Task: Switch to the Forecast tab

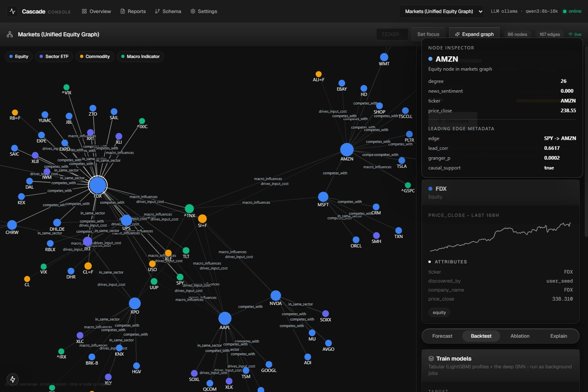Action: coord(442,336)
